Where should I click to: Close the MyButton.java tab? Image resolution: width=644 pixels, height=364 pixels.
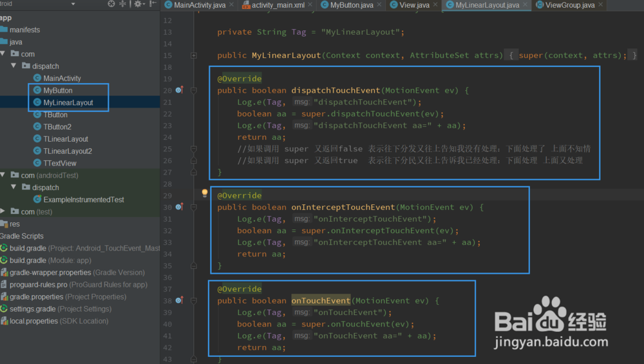click(379, 5)
